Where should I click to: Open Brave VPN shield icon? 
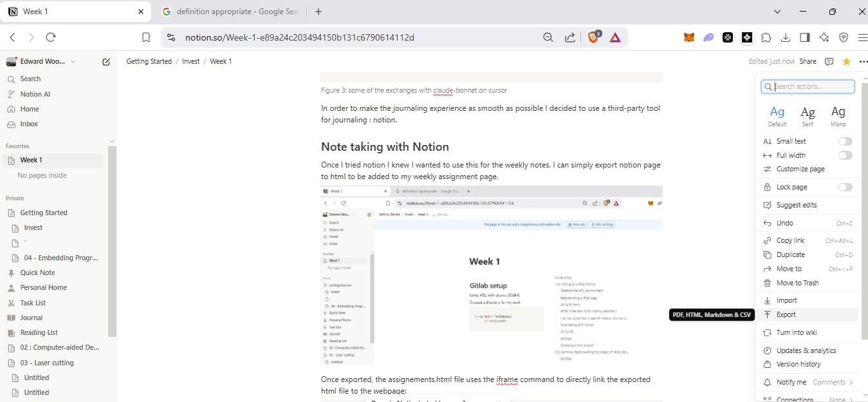tap(844, 37)
